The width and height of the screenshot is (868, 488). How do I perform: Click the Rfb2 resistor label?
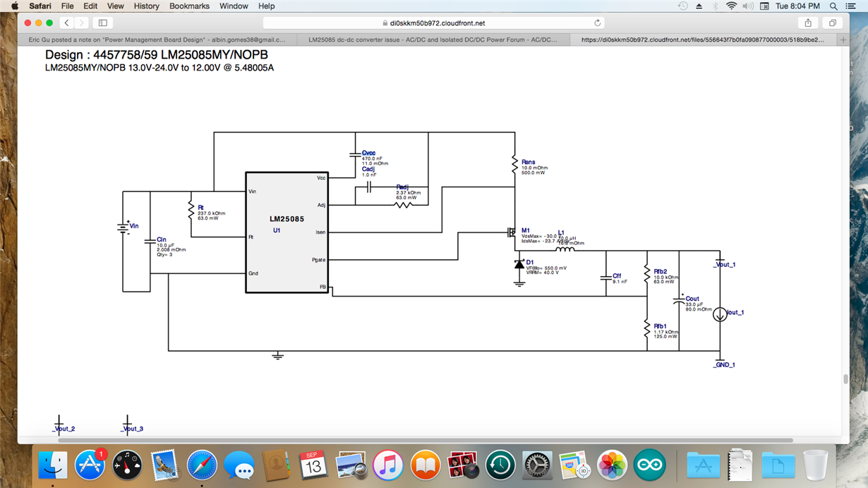(x=661, y=271)
